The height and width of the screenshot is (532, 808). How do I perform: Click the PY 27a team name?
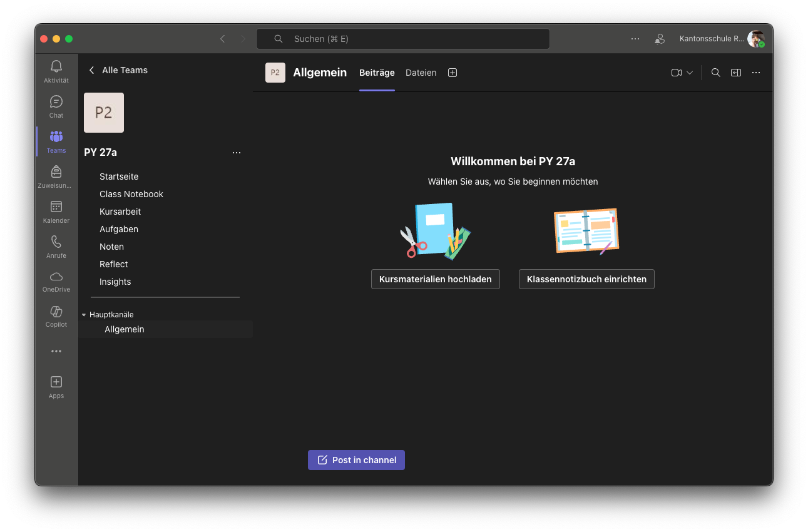[x=101, y=152]
